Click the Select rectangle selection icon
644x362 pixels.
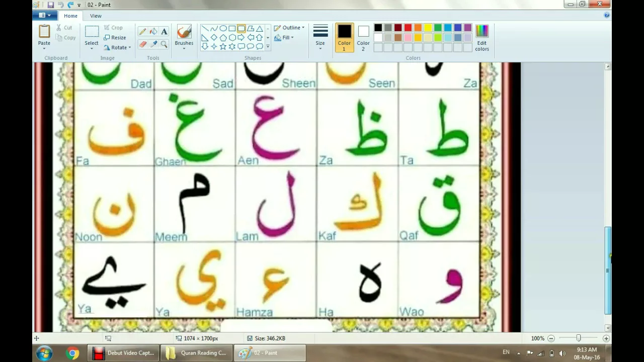(x=92, y=32)
